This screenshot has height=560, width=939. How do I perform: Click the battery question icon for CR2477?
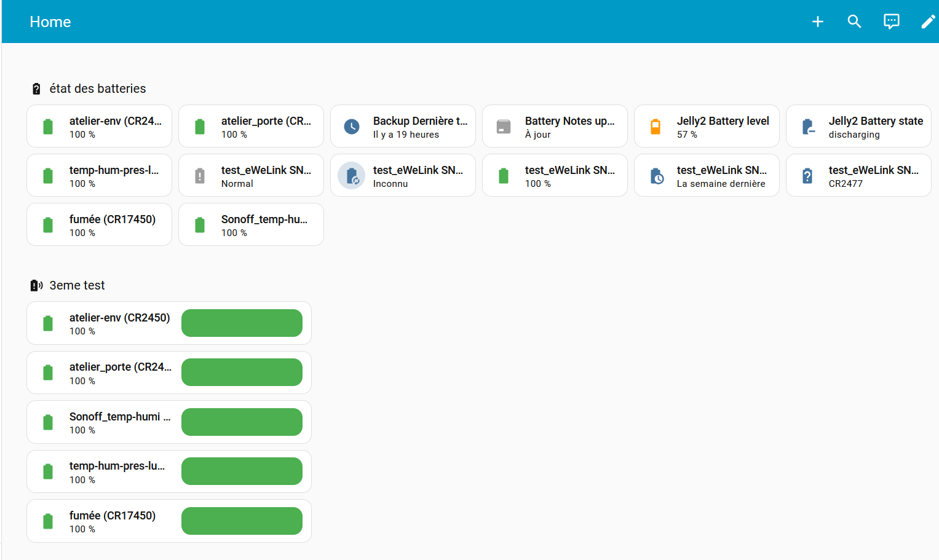click(807, 176)
